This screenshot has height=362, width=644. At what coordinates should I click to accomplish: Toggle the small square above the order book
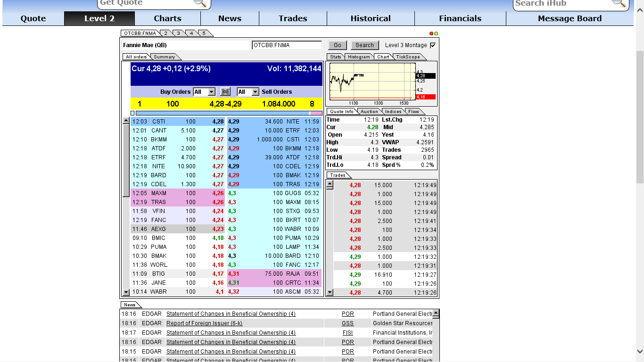click(x=132, y=113)
